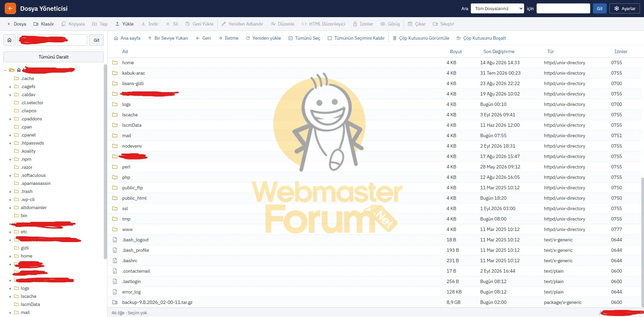Click the .contactemail file icon
Screen dimensions: 644x317
[115, 271]
